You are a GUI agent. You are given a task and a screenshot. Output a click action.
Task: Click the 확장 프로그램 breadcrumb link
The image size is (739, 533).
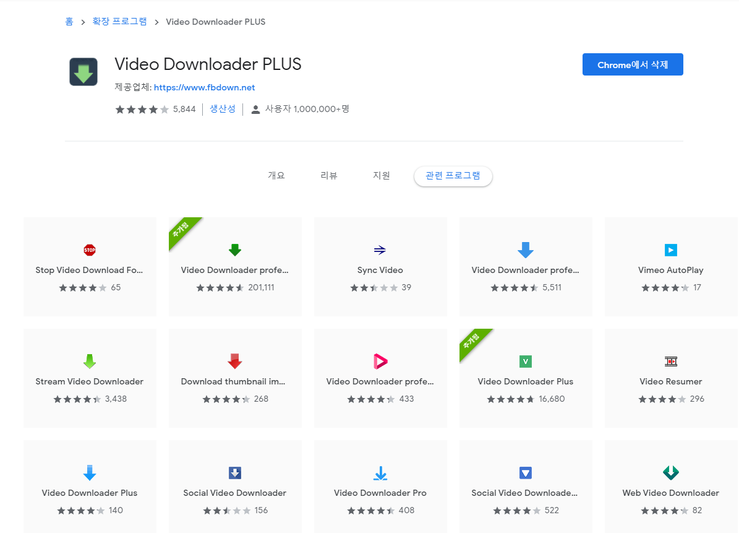click(118, 21)
